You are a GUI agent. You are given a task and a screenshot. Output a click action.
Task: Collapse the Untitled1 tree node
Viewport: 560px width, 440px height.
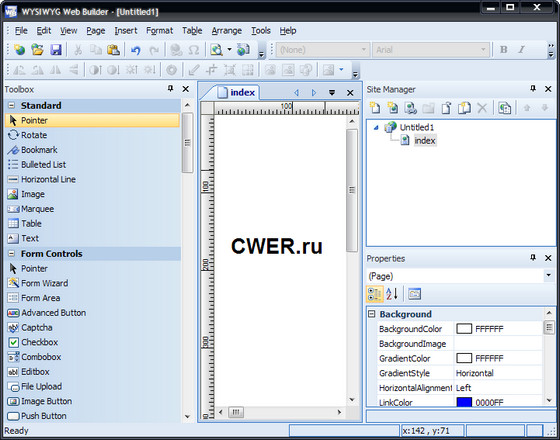click(376, 127)
